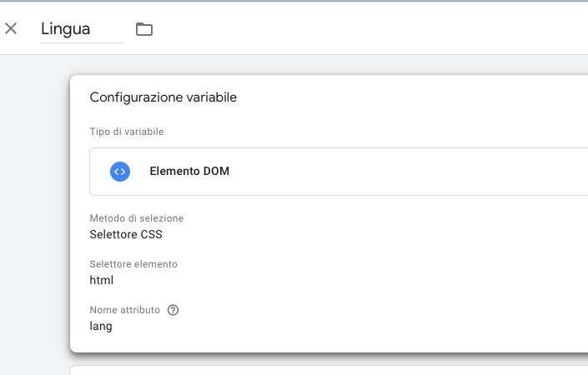
Task: Open the partially visible card below
Action: (334, 370)
